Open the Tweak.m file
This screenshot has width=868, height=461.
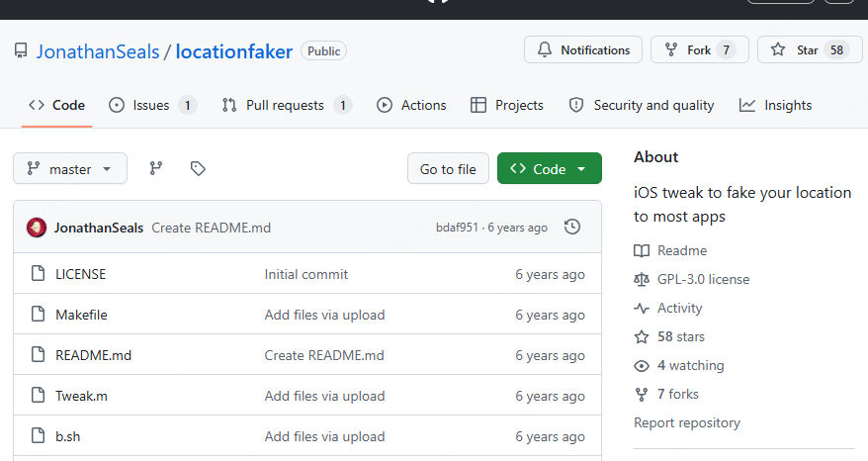81,396
